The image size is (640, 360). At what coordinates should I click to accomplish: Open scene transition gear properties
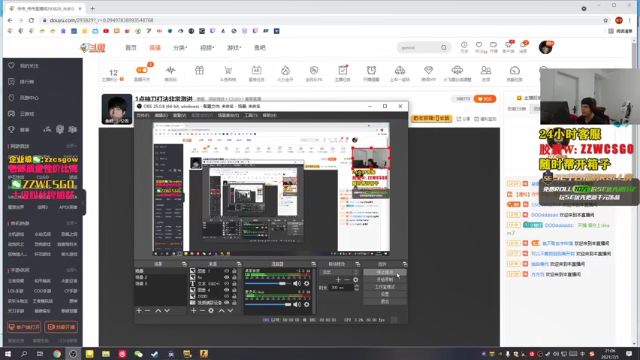[x=356, y=280]
